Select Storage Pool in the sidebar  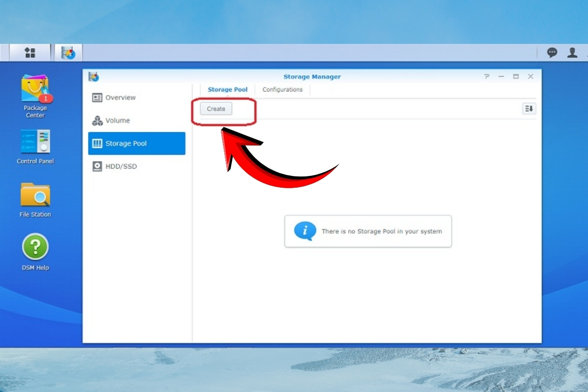coord(137,144)
